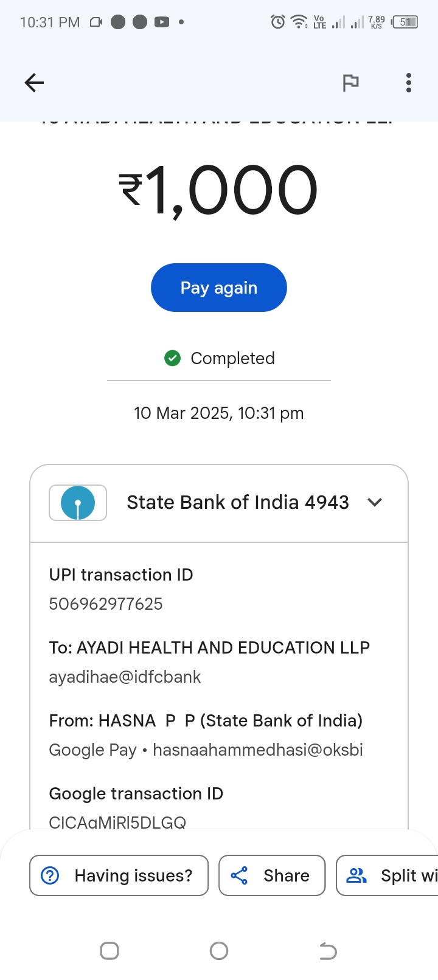Tap the ₹1,000 amount text
This screenshot has width=438, height=980.
pyautogui.click(x=218, y=190)
